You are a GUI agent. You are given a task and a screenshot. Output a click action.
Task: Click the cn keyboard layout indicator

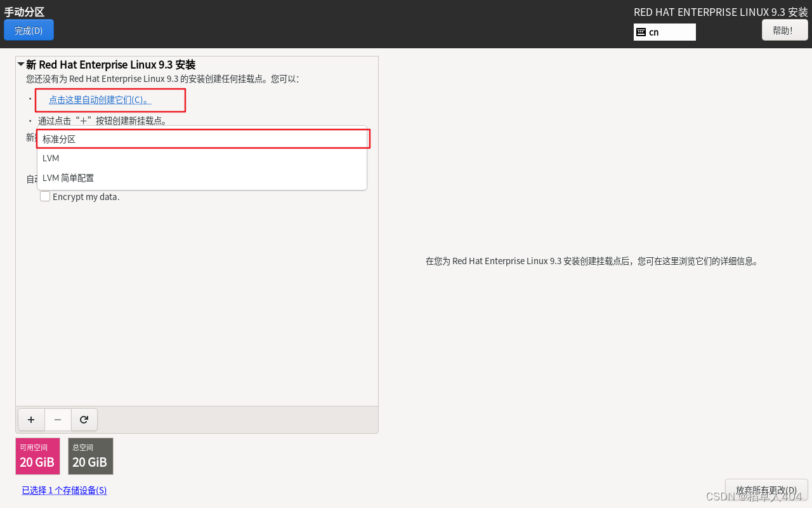[x=665, y=32]
